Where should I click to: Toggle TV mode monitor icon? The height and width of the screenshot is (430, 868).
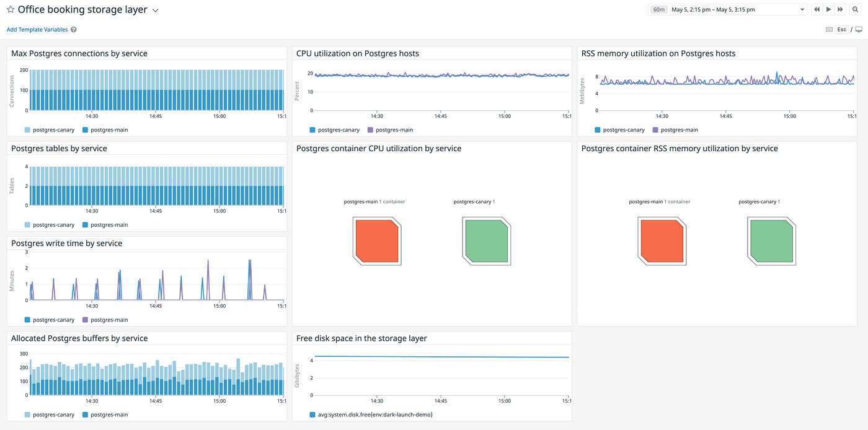(859, 30)
